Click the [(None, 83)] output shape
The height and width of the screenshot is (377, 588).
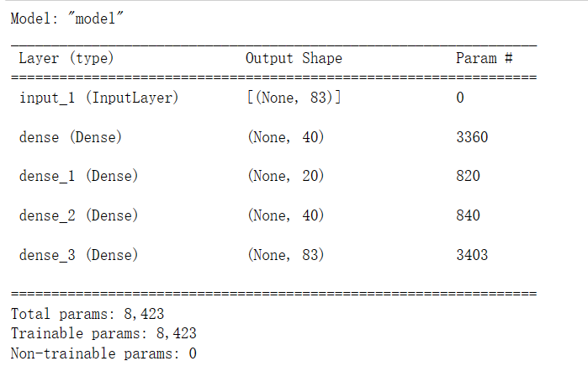click(294, 98)
